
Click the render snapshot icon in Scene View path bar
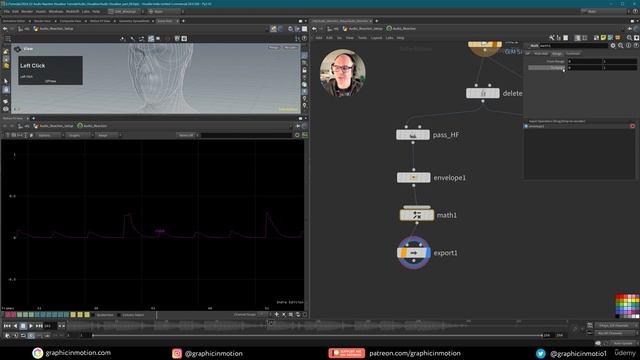click(273, 29)
